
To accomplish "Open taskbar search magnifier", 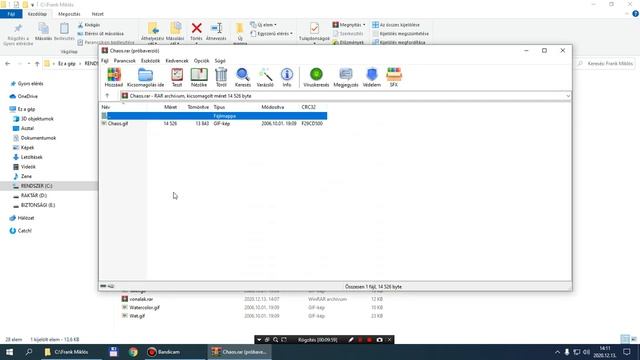I will coord(29,352).
